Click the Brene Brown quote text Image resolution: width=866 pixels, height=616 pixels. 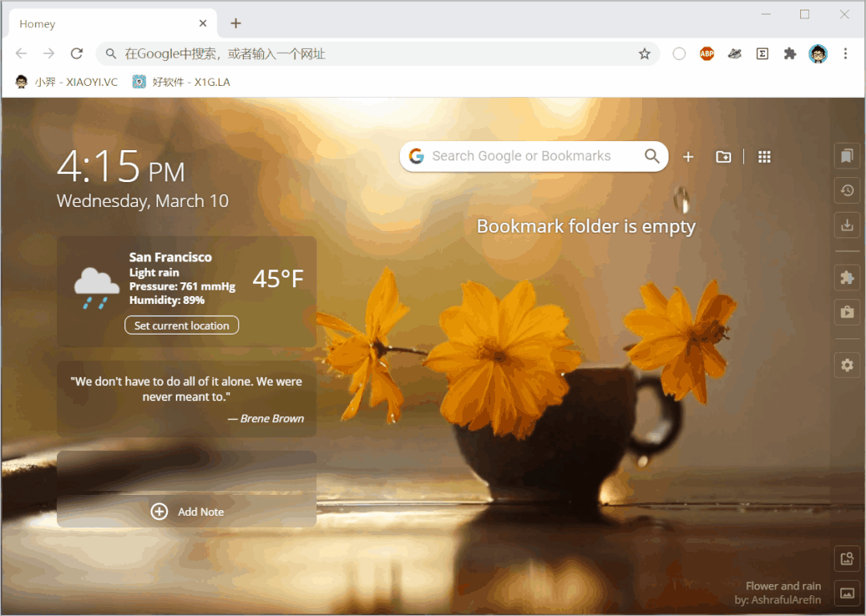(x=186, y=389)
